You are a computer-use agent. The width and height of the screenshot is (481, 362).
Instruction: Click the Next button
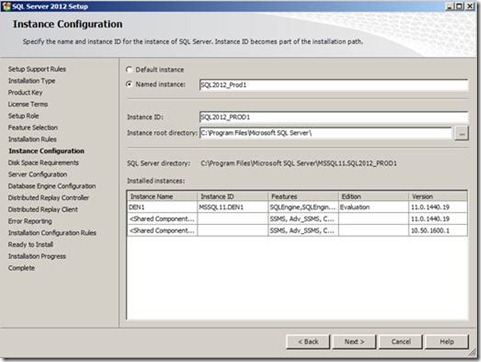coord(354,342)
